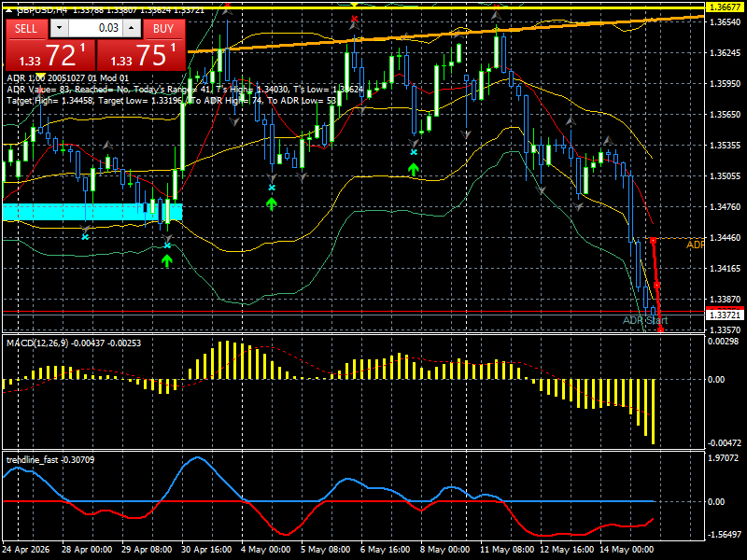Decrease lot volume with the down arrow
Viewport: 747px width, 560px height.
point(59,28)
